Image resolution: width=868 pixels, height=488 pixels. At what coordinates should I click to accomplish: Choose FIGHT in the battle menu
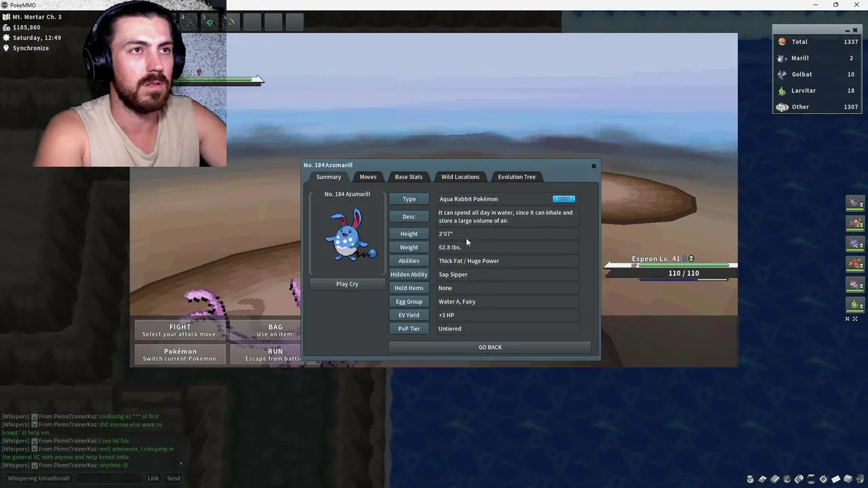[180, 330]
